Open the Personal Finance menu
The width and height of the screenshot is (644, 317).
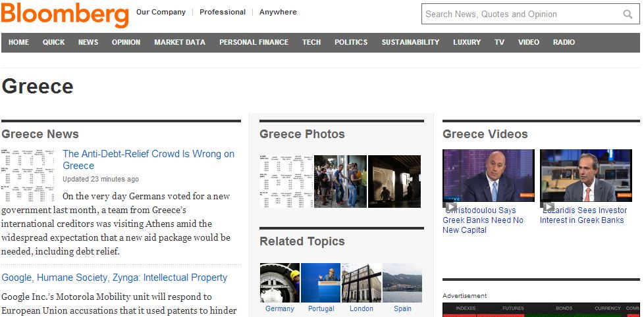(254, 42)
